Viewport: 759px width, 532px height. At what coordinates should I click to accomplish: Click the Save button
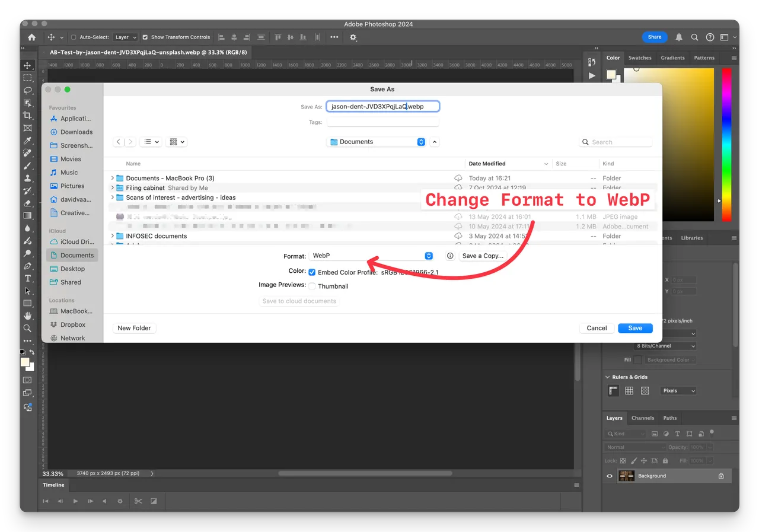point(635,328)
